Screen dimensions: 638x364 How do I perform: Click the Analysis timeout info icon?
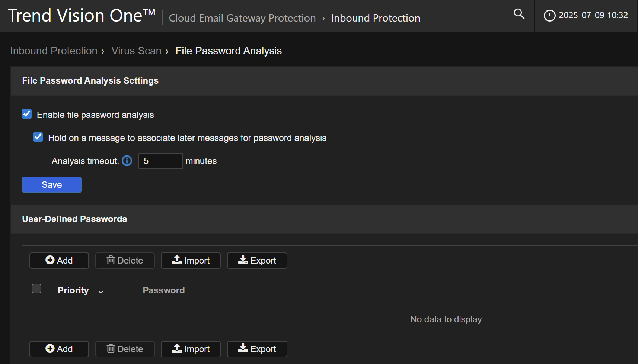[127, 161]
